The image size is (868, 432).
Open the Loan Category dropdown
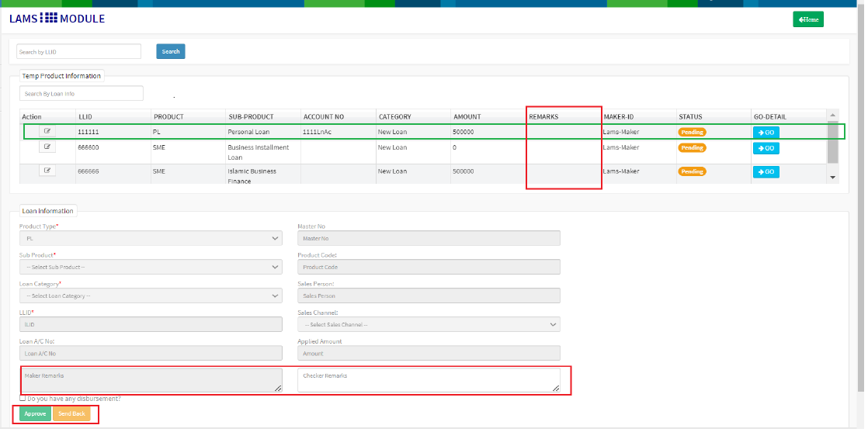(x=151, y=295)
